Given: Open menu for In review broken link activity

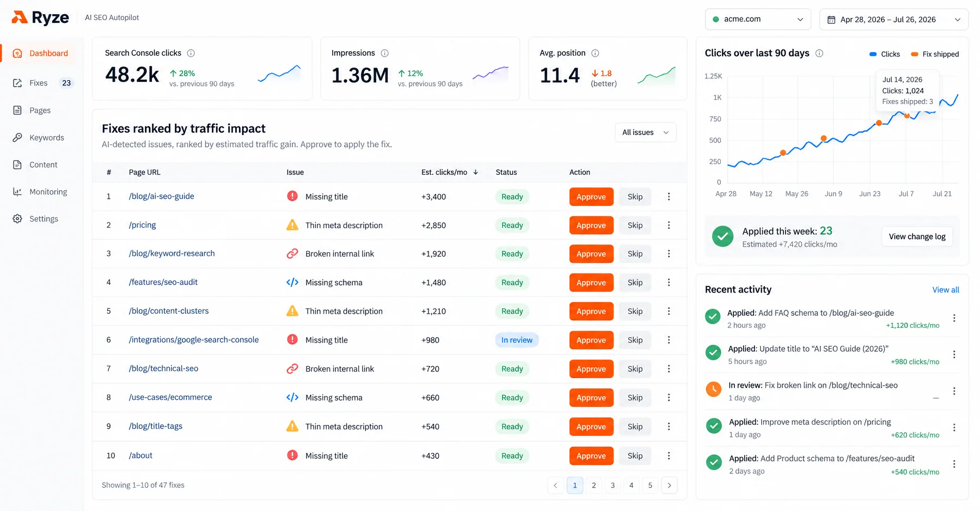Looking at the screenshot, I should click(x=954, y=391).
